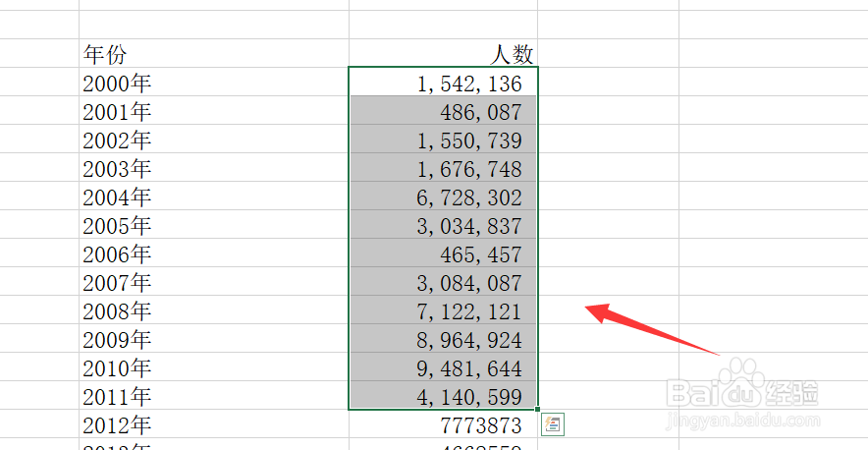868x450 pixels.
Task: Click the cell labeled 2000年
Action: pos(214,82)
